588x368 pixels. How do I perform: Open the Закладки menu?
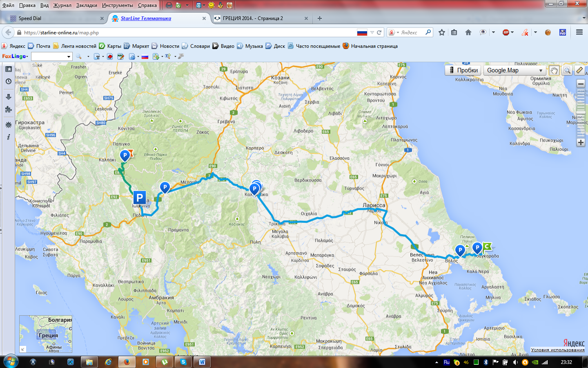[x=87, y=5]
